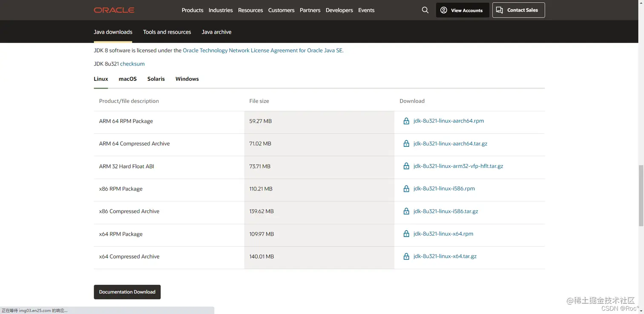The height and width of the screenshot is (314, 644).
Task: Open the Developers menu
Action: point(339,10)
